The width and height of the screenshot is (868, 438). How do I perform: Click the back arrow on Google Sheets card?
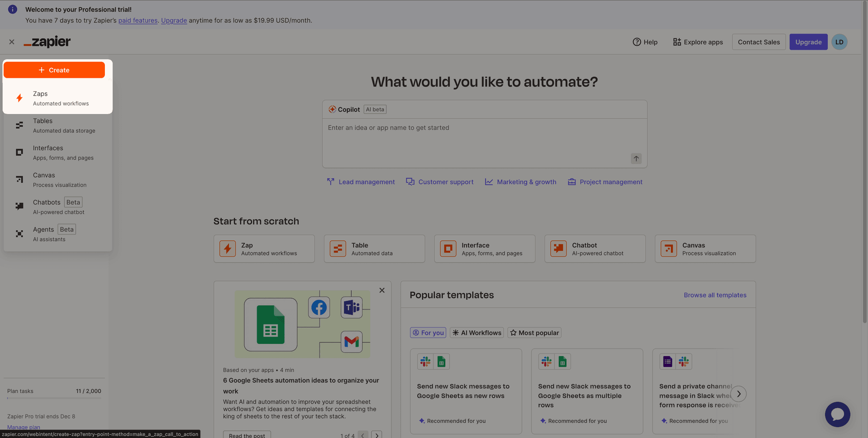[363, 435]
